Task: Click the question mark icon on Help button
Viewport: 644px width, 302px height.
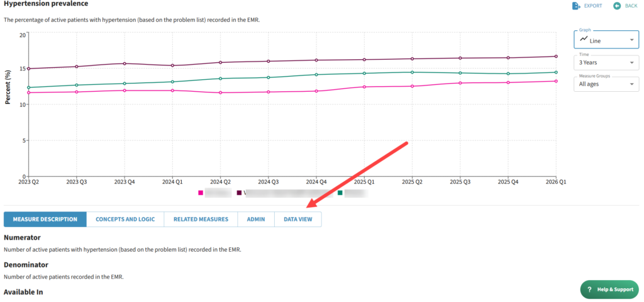Action: (x=589, y=289)
